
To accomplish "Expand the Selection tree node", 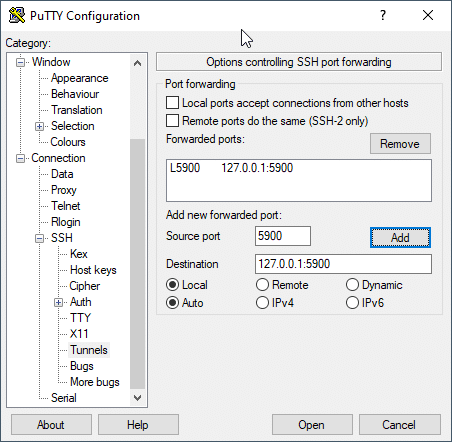I will pos(39,126).
